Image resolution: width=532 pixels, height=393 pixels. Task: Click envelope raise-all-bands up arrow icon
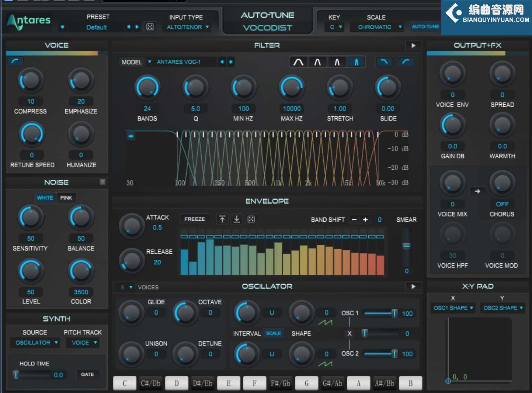click(x=222, y=219)
